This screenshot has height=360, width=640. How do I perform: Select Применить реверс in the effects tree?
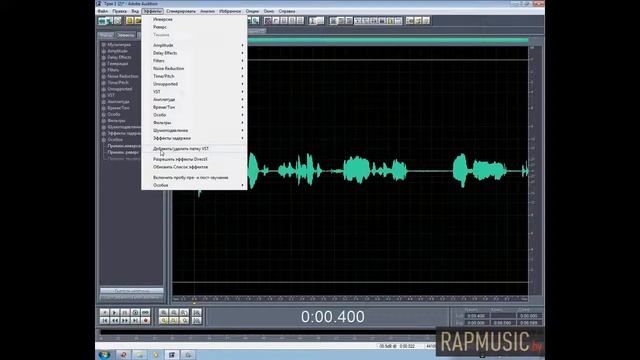123,152
